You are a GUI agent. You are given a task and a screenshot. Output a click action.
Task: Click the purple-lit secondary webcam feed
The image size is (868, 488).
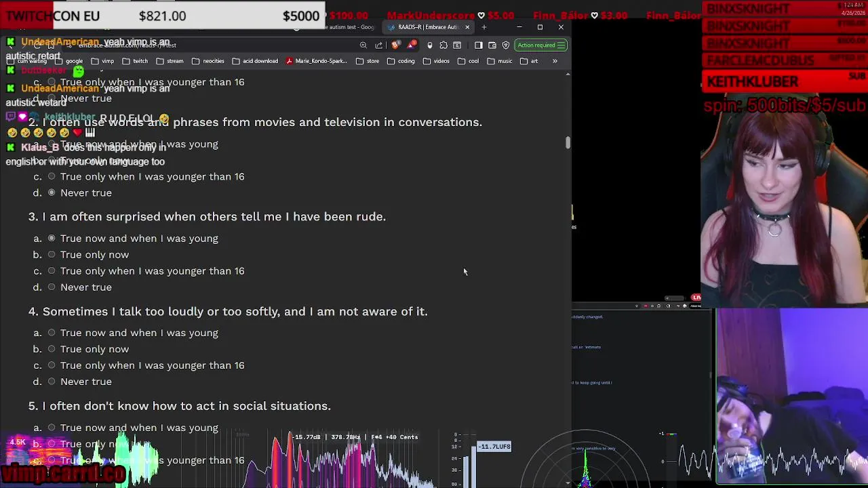click(792, 396)
